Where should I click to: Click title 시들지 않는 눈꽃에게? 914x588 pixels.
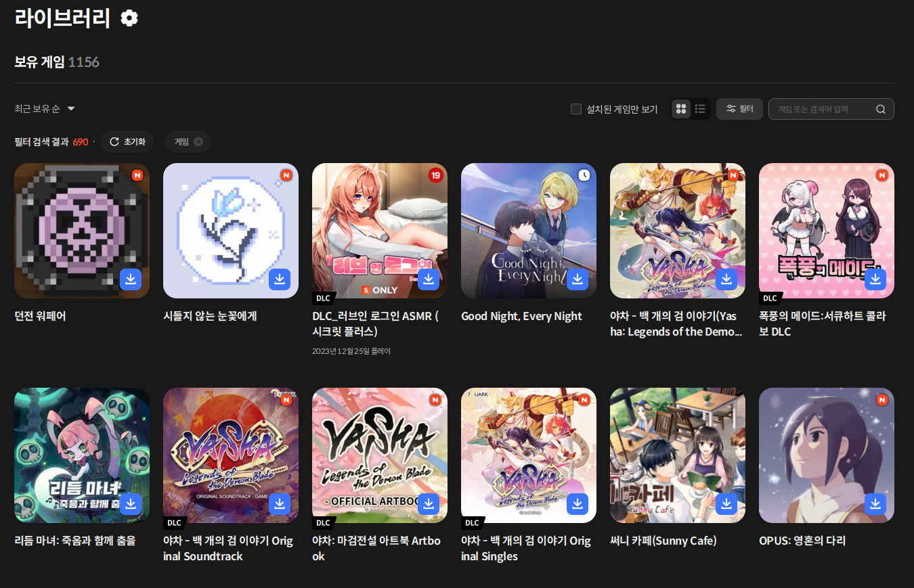tap(210, 316)
